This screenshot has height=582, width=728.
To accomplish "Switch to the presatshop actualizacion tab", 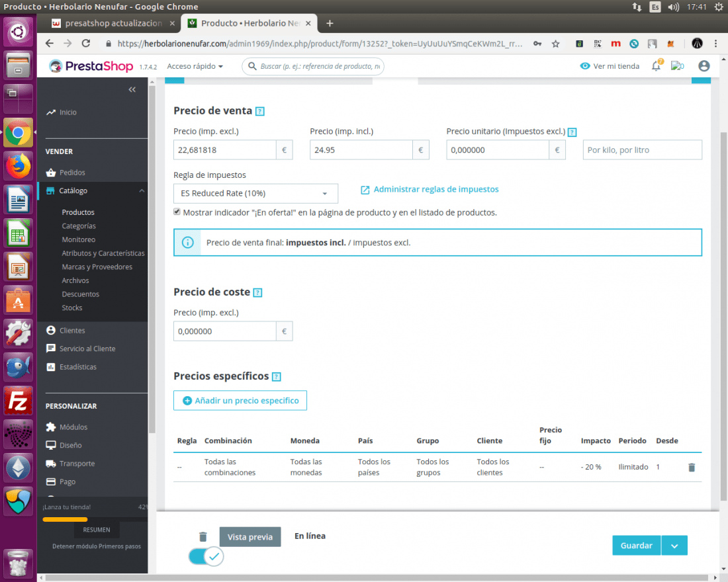I will pyautogui.click(x=113, y=23).
